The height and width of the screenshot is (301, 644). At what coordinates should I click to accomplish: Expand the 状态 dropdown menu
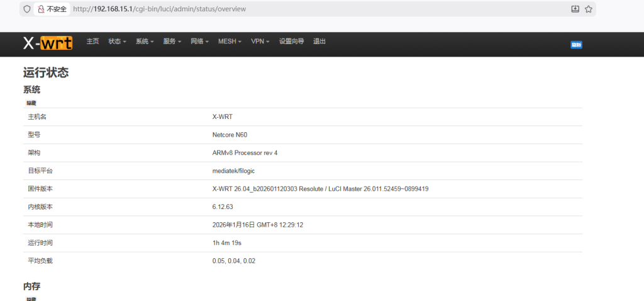point(118,41)
